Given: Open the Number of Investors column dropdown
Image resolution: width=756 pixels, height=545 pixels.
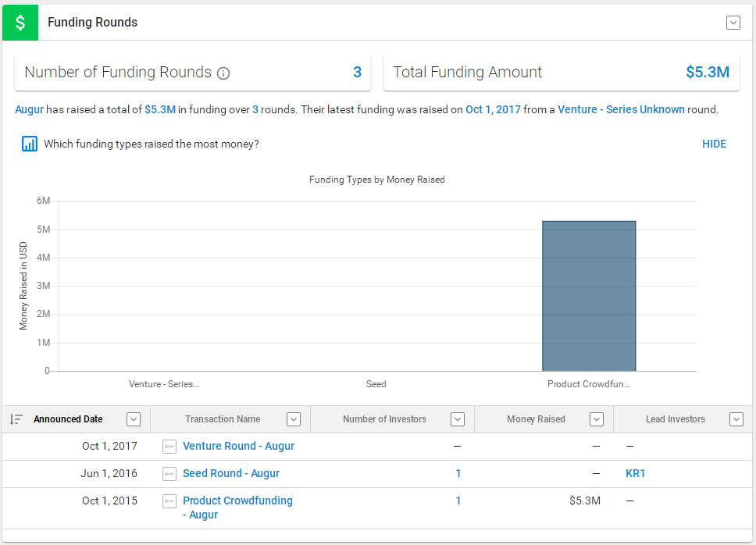Looking at the screenshot, I should [458, 419].
